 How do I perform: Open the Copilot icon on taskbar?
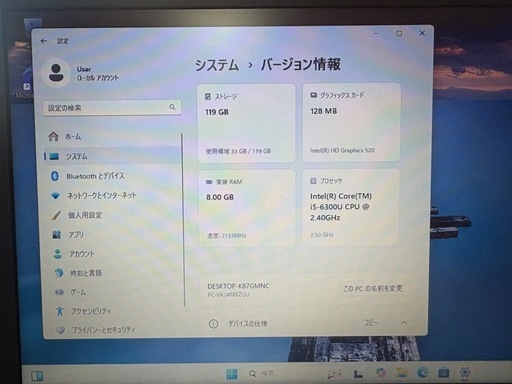(x=380, y=373)
